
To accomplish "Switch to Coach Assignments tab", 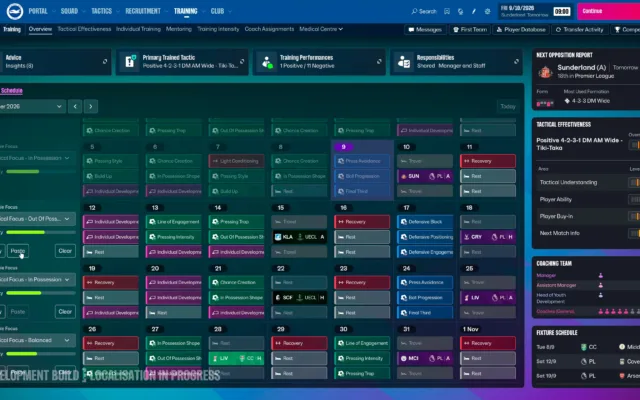I will (269, 29).
